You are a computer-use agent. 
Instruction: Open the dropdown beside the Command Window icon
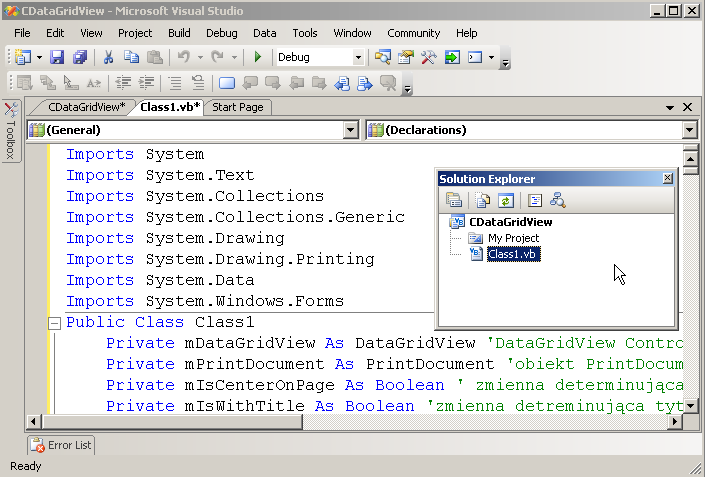click(x=491, y=58)
